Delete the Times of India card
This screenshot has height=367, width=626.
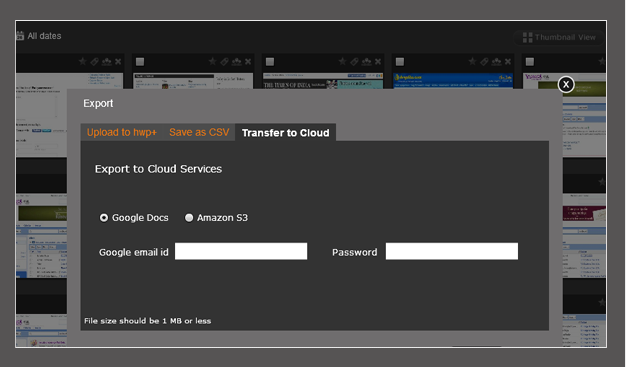tap(378, 61)
